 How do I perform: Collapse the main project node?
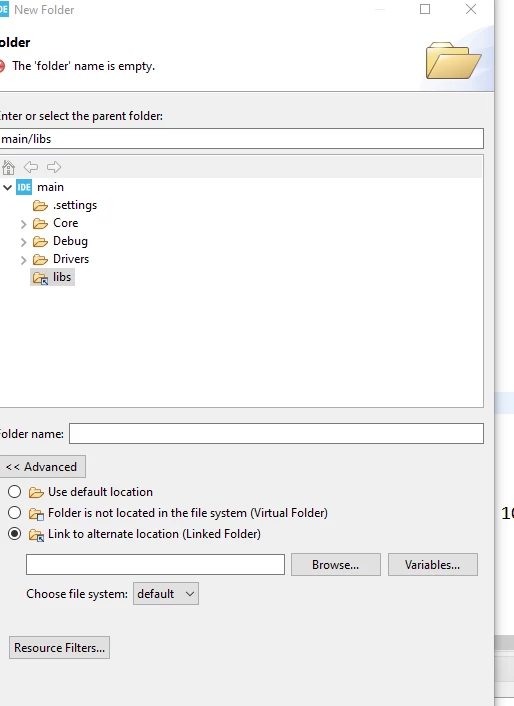(x=7, y=187)
